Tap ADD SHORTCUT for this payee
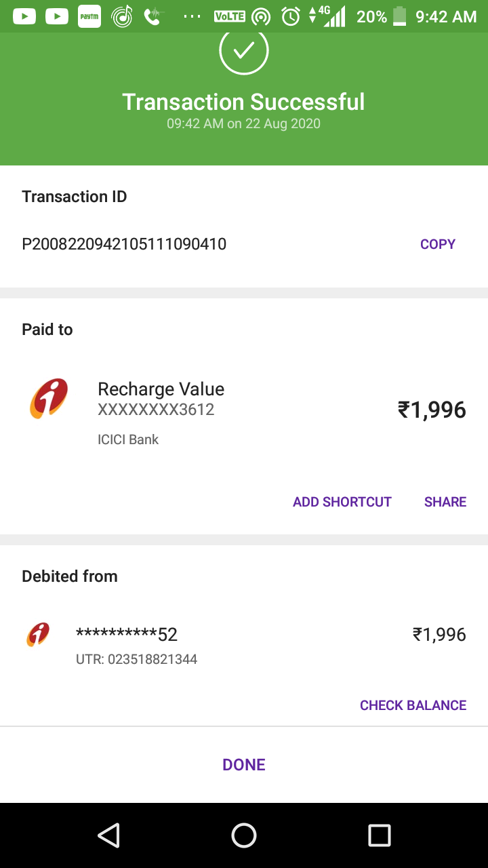 (x=342, y=502)
